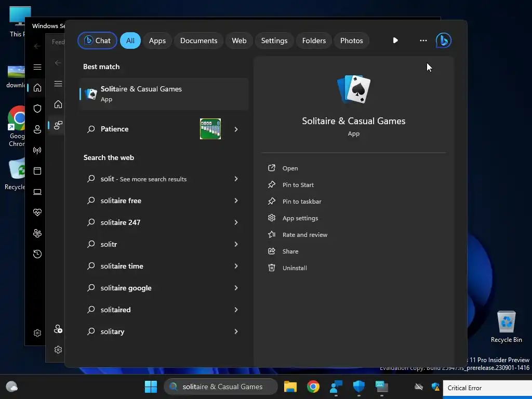Expand the 'solitary' chevron
This screenshot has width=532, height=399.
(x=236, y=331)
